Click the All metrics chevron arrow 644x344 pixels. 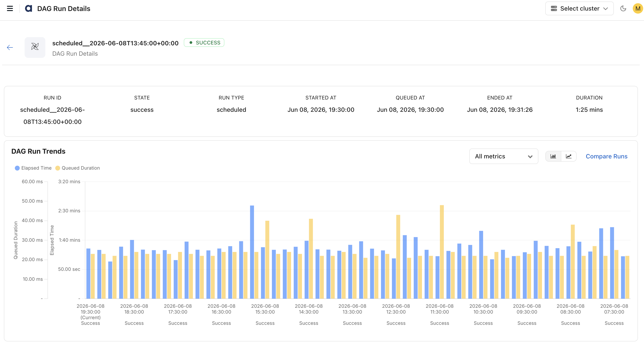coord(530,157)
